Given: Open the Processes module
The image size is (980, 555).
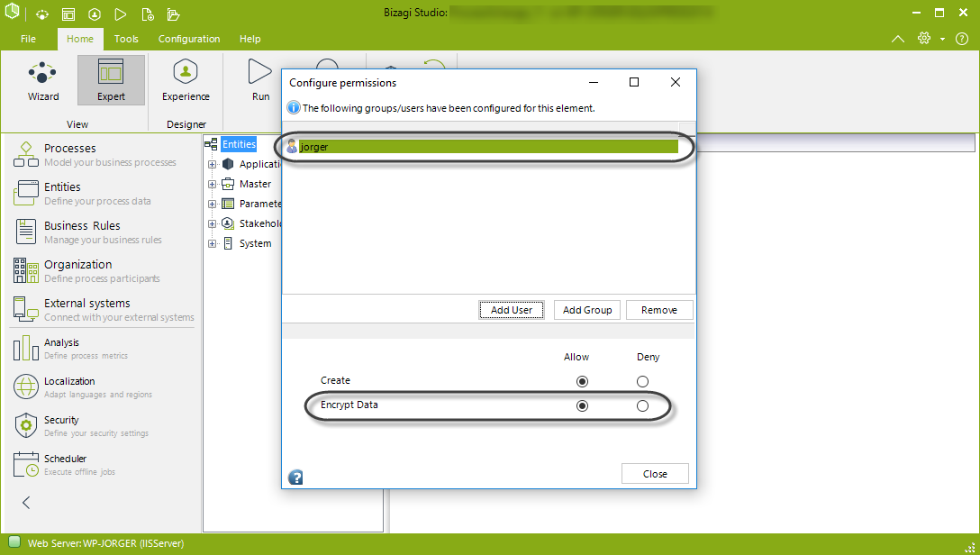Looking at the screenshot, I should click(x=94, y=154).
